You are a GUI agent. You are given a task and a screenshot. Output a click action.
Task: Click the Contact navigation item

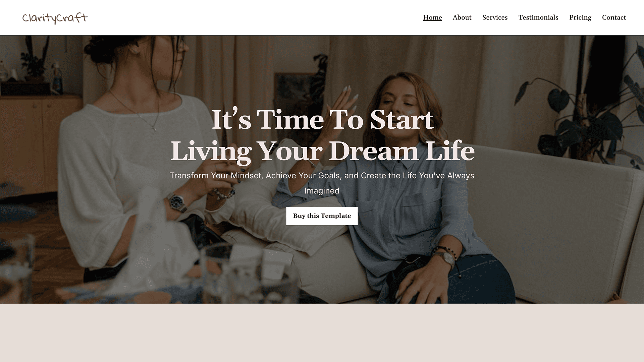614,17
